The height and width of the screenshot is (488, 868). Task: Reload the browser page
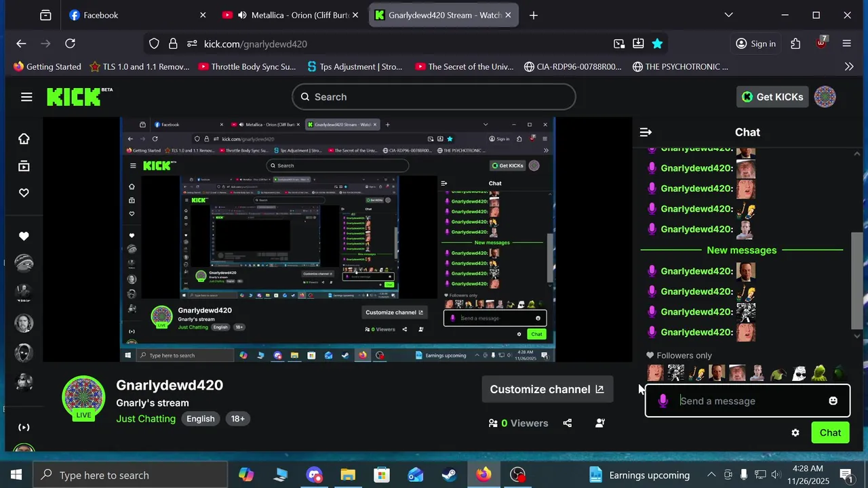click(70, 43)
